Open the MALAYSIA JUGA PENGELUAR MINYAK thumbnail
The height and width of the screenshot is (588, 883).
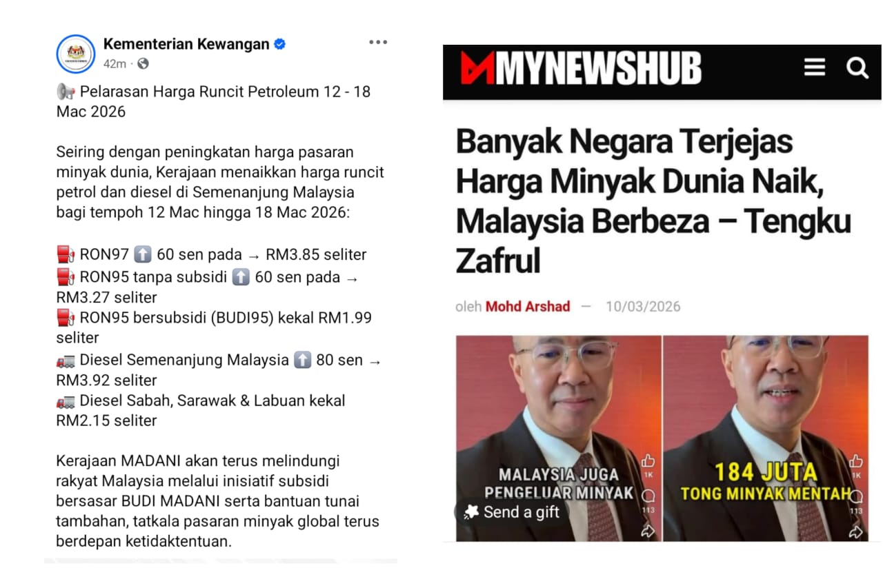point(558,438)
